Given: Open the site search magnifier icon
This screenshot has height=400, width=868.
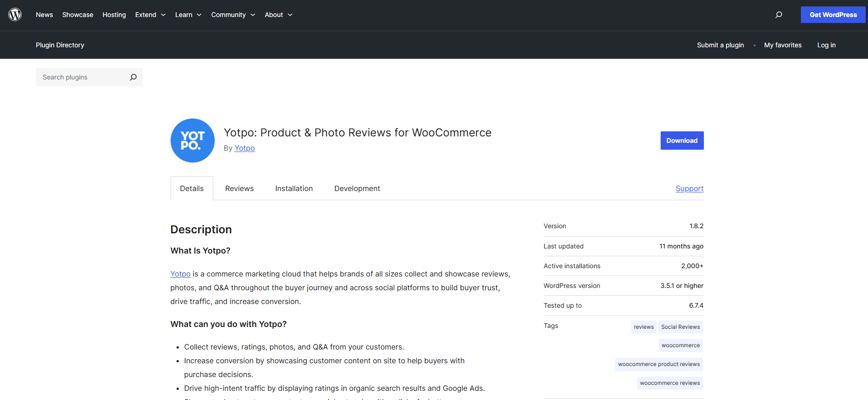Looking at the screenshot, I should (778, 15).
